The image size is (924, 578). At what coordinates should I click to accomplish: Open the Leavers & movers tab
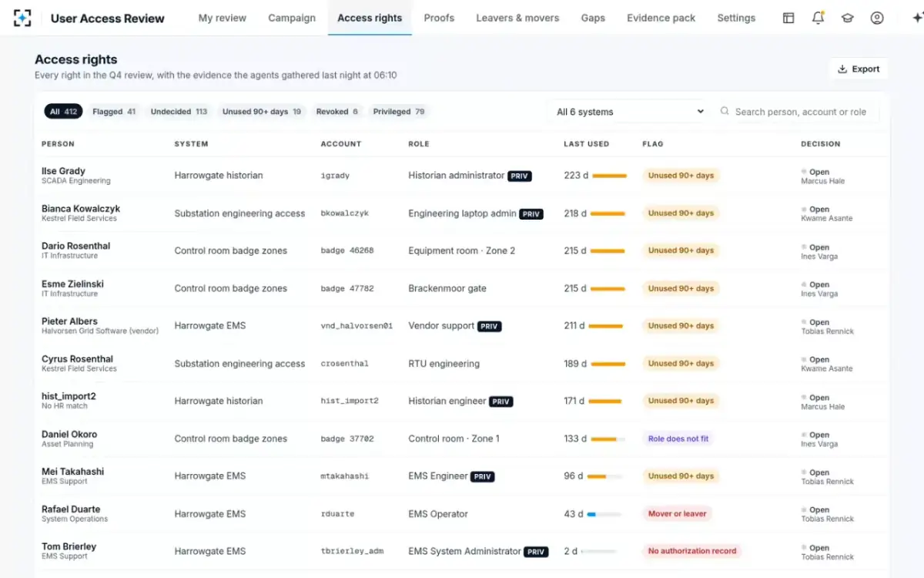click(x=517, y=18)
